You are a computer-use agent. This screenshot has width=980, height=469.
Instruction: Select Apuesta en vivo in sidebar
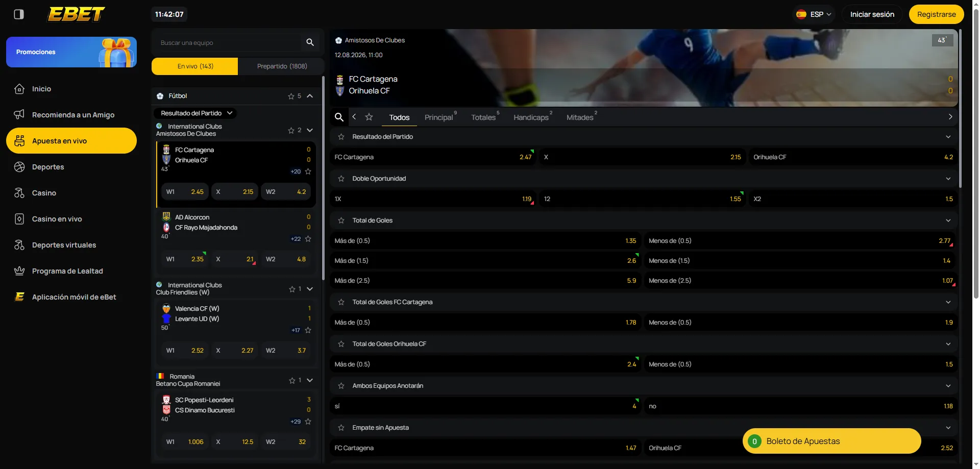coord(71,141)
